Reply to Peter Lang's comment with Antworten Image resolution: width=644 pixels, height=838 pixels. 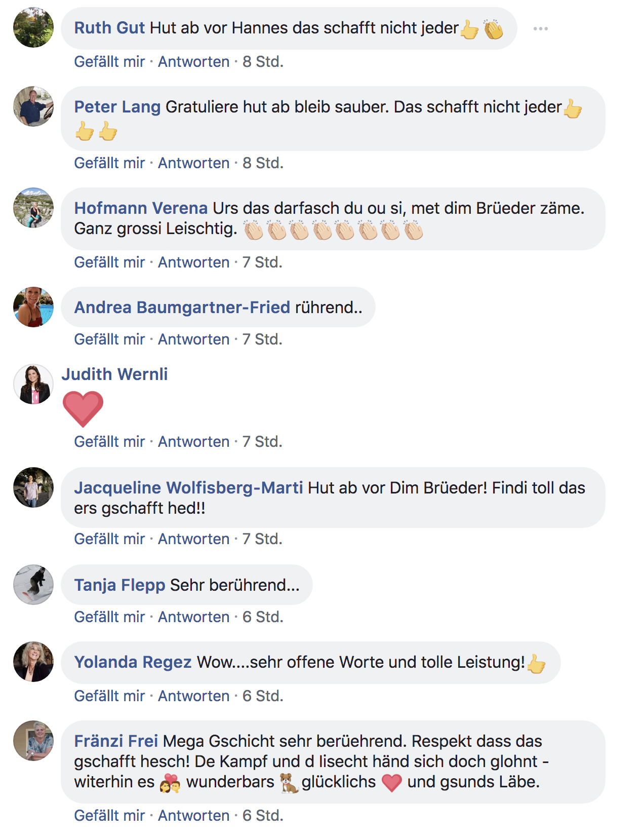[194, 163]
